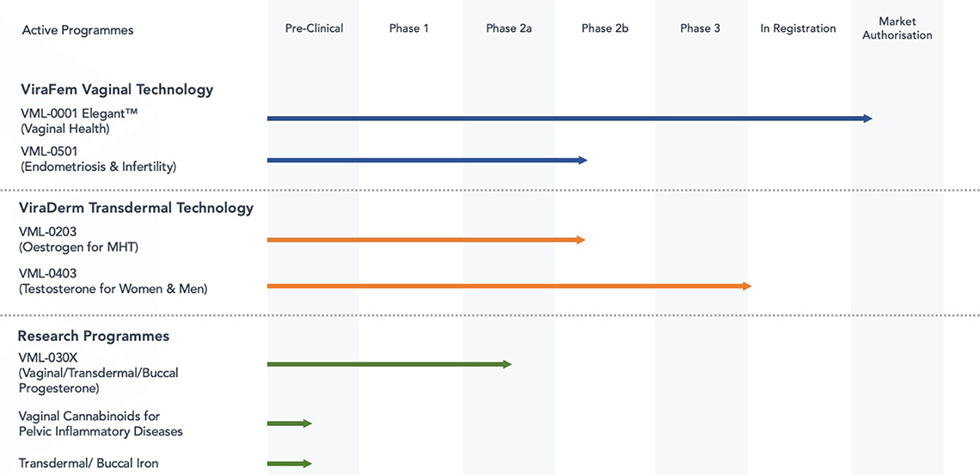Click the VML-0001 Elegant blue arrowhead
980x475 pixels.
click(x=867, y=119)
